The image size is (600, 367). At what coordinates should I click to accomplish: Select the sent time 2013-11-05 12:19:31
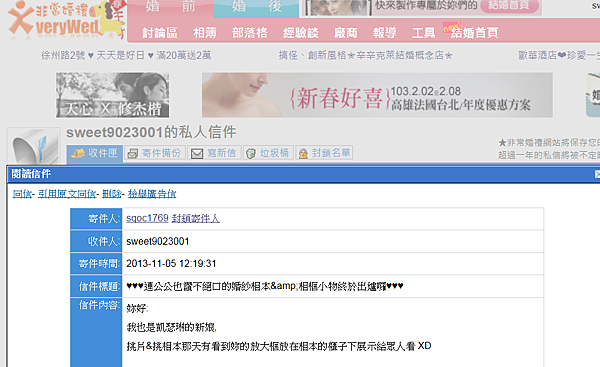[x=171, y=264]
